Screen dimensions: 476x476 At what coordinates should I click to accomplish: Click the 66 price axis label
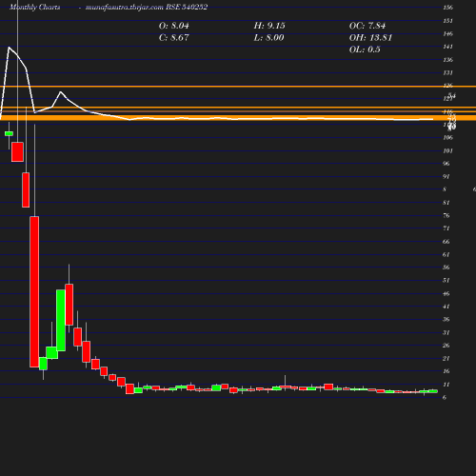[446, 242]
